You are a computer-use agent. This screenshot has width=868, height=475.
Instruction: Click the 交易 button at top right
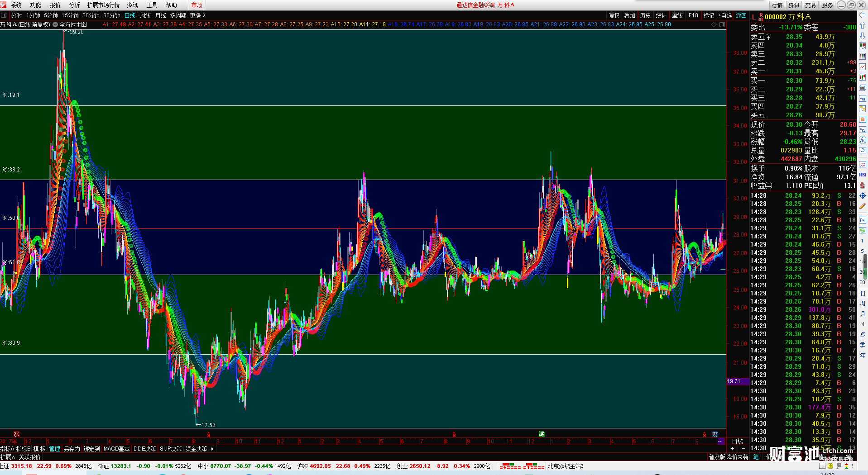[810, 5]
